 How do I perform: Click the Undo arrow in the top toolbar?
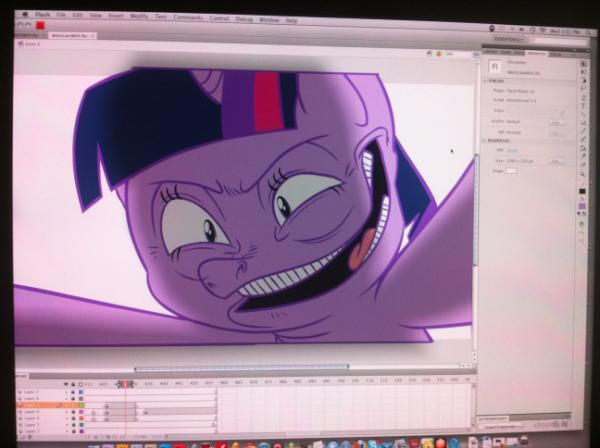[x=20, y=25]
